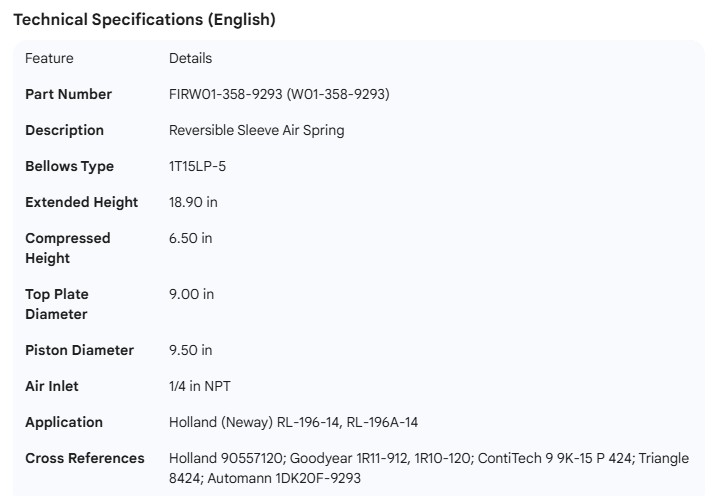The image size is (713, 500).
Task: Click the Feature column header
Action: click(49, 58)
